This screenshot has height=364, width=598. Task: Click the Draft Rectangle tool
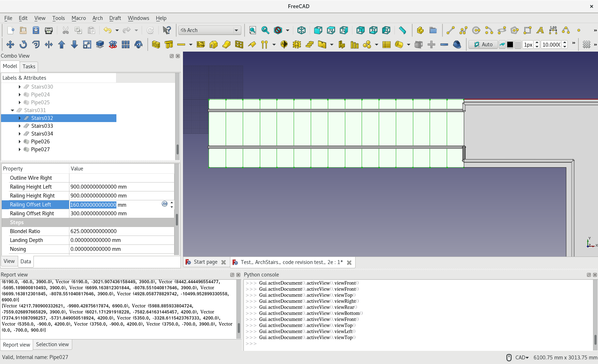click(x=527, y=30)
